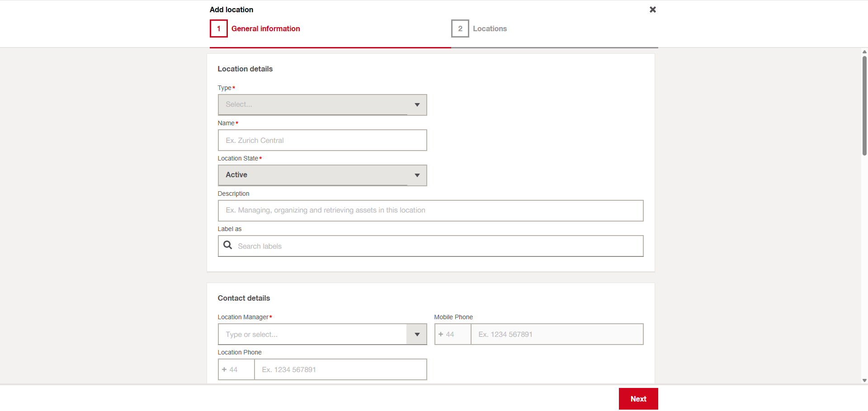This screenshot has width=868, height=411.
Task: Click the Location Phone number field
Action: [340, 370]
